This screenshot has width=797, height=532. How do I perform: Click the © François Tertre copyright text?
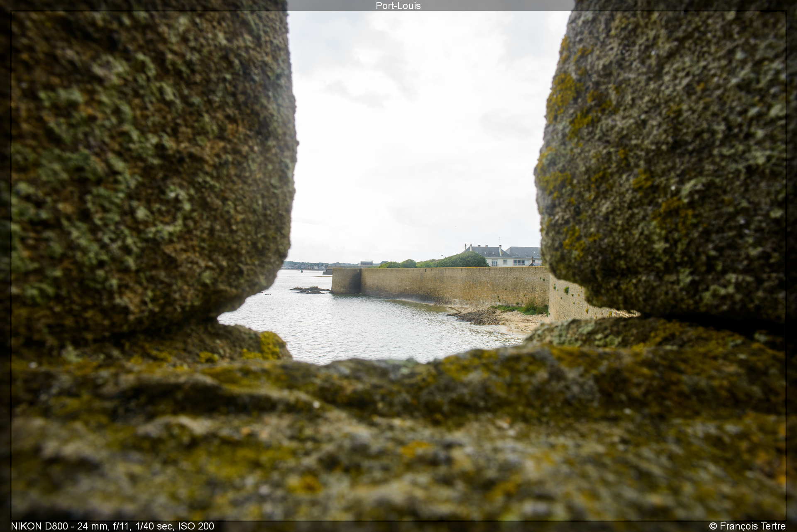point(747,526)
